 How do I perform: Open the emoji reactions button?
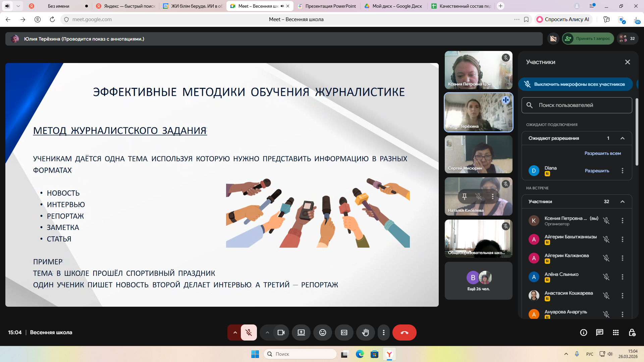tap(322, 333)
